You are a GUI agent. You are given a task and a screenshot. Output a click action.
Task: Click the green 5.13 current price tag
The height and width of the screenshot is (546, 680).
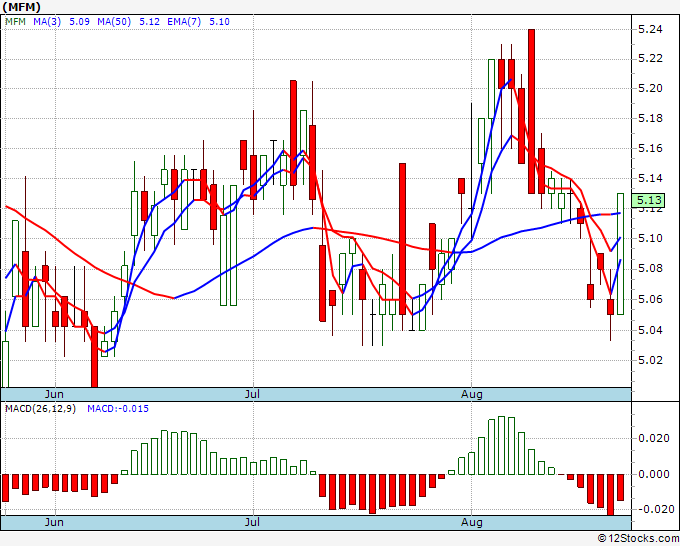pos(648,200)
